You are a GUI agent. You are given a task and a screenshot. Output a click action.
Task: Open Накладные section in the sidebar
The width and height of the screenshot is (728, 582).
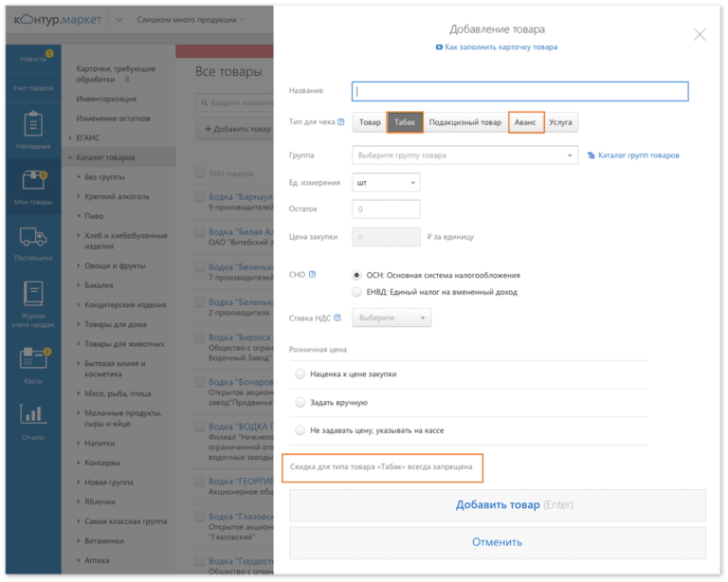(33, 130)
